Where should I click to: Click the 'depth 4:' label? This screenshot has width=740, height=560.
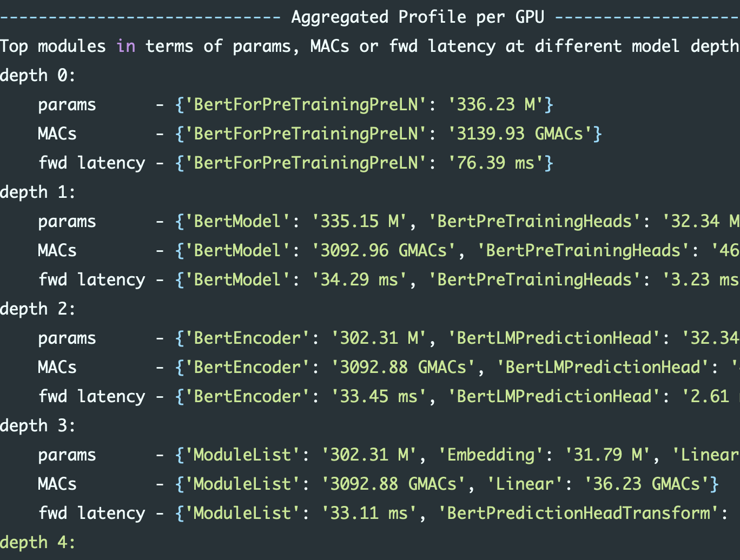click(x=37, y=543)
